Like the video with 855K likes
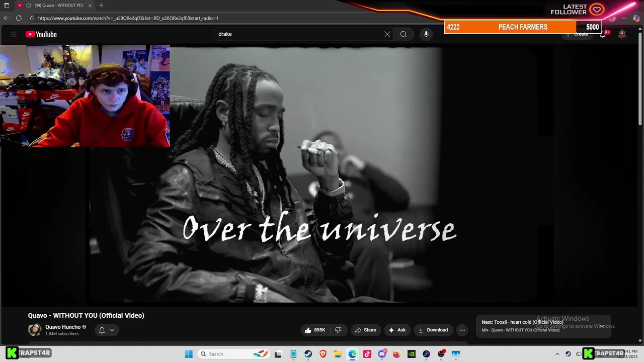This screenshot has height=362, width=644. coord(314,330)
